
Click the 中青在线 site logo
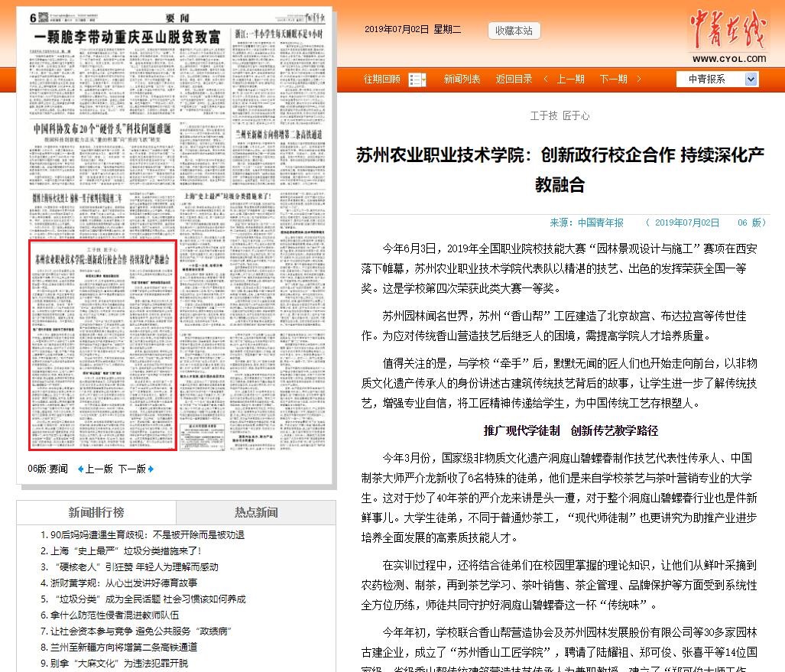728,36
